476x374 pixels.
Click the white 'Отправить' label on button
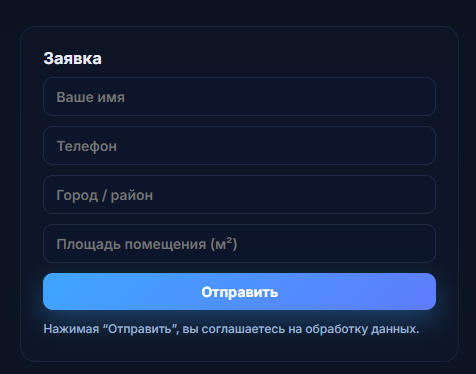click(x=240, y=292)
